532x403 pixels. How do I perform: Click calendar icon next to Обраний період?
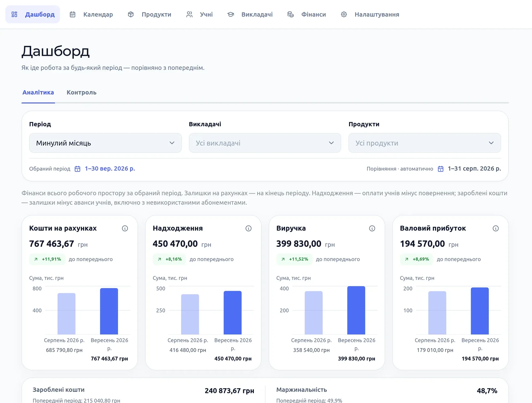point(77,169)
